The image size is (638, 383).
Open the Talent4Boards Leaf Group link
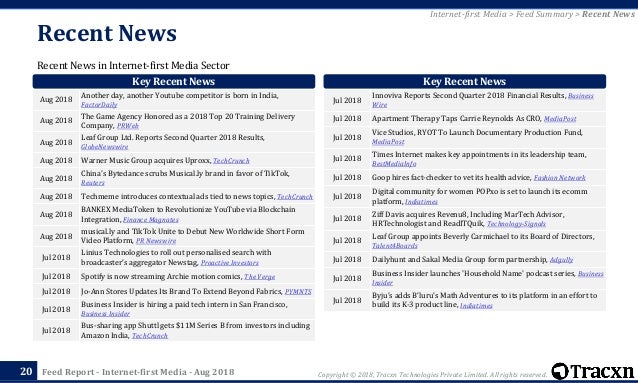[395, 246]
